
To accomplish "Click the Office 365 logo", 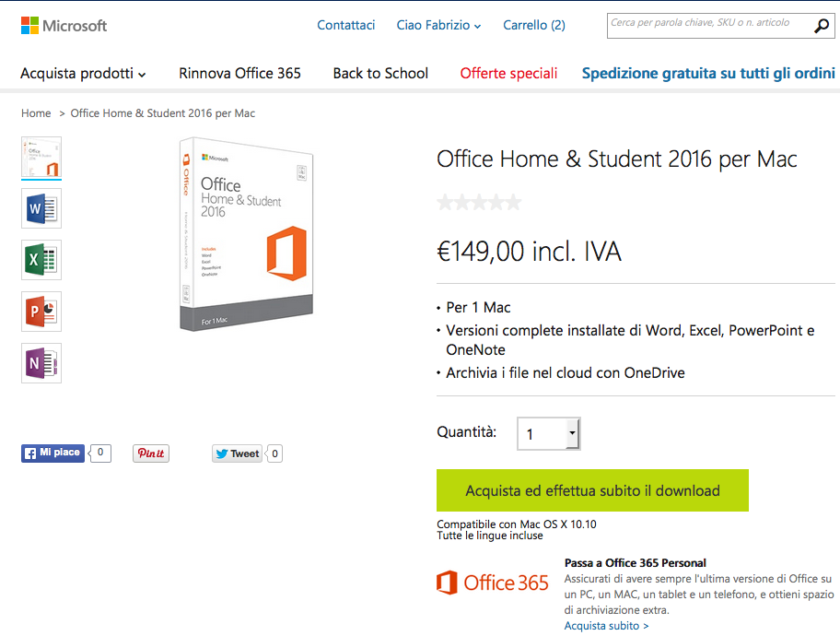I will tap(492, 583).
